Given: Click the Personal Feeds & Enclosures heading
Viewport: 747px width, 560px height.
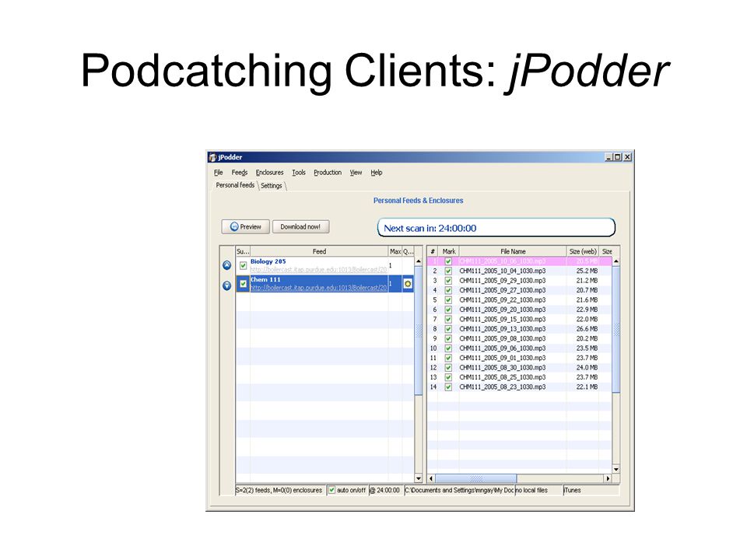Looking at the screenshot, I should tap(419, 201).
